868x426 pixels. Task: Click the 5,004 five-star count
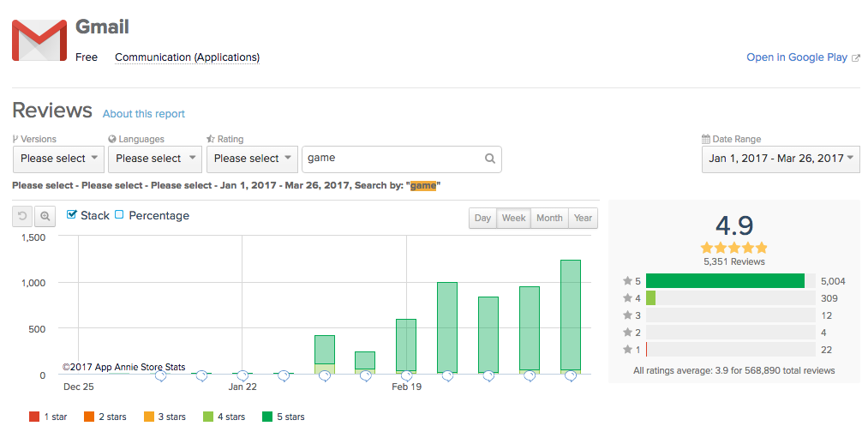pyautogui.click(x=833, y=281)
